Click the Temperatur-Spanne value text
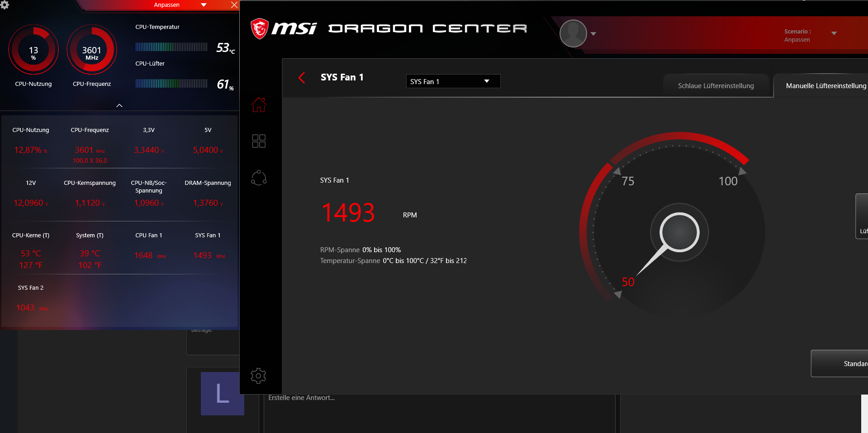The width and height of the screenshot is (868, 433). (425, 261)
